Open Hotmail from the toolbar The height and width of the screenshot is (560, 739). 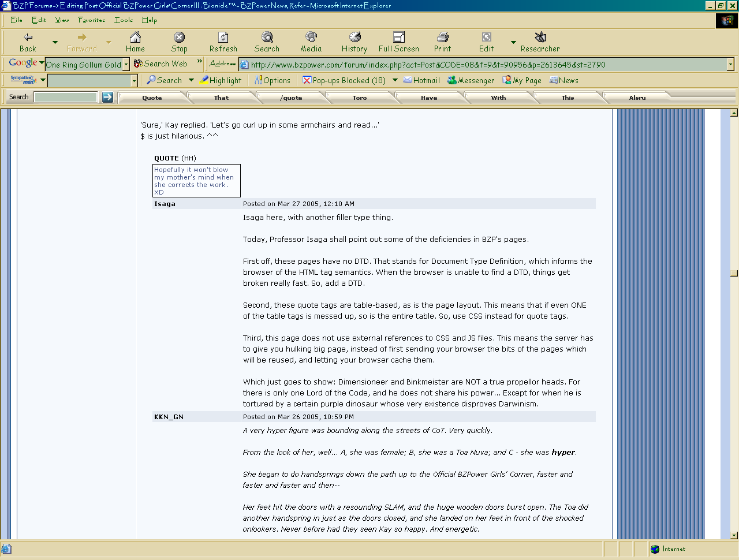[421, 80]
